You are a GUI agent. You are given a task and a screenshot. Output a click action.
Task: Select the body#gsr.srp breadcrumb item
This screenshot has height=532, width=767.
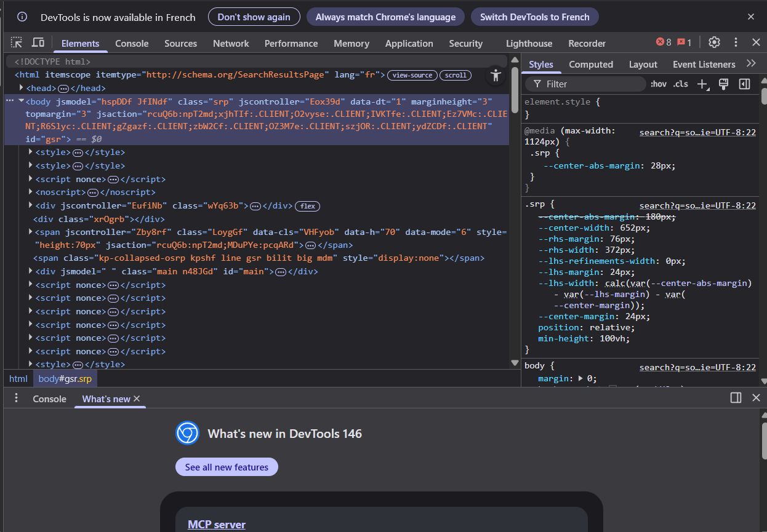point(65,378)
